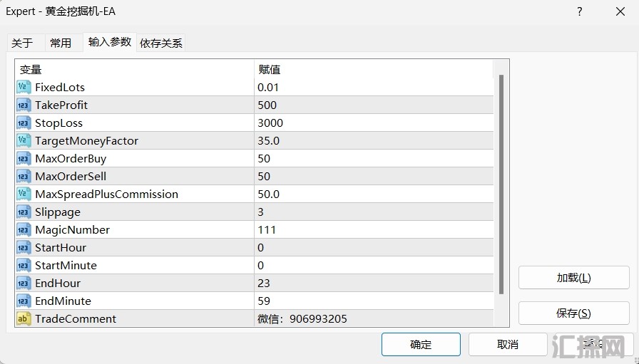Click the MaxSpreadPlusCommission type icon
The height and width of the screenshot is (364, 639).
pos(24,194)
